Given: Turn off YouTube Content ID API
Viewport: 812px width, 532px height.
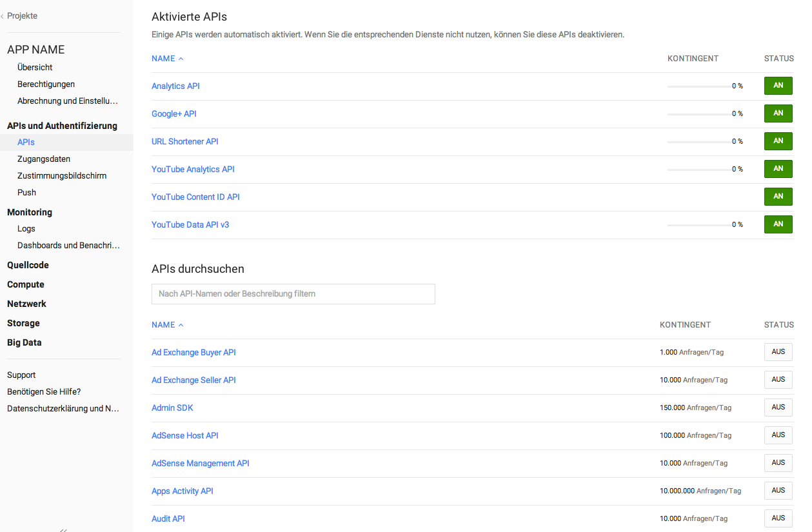Looking at the screenshot, I should click(x=778, y=197).
